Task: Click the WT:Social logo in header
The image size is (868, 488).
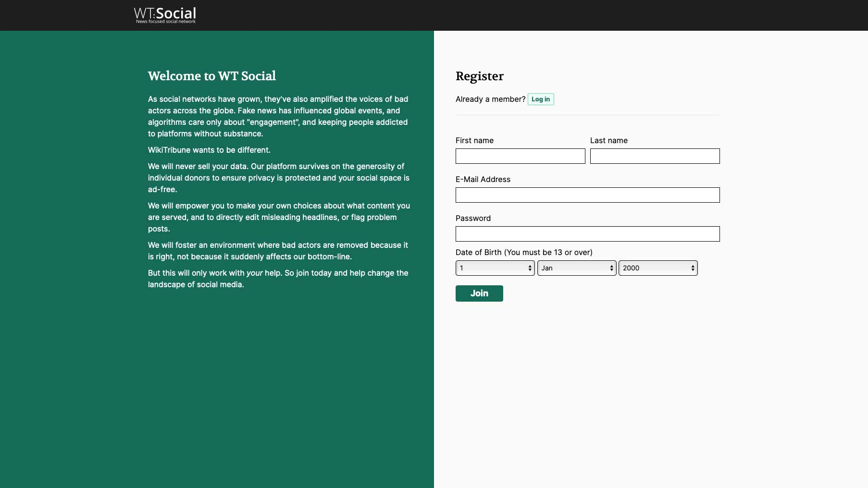Action: coord(165,15)
